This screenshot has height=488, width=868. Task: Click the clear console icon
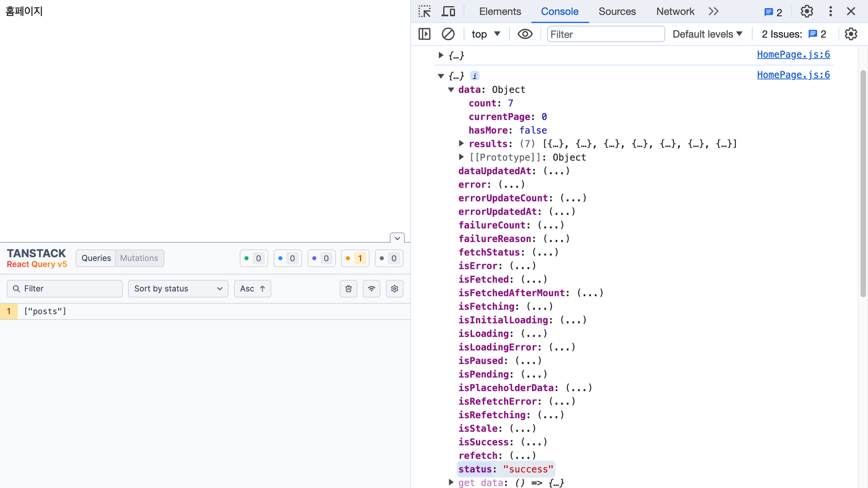point(448,34)
